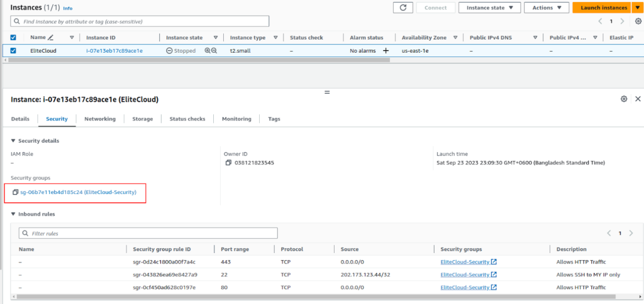Select the Security tab
This screenshot has height=304, width=644.
[57, 119]
